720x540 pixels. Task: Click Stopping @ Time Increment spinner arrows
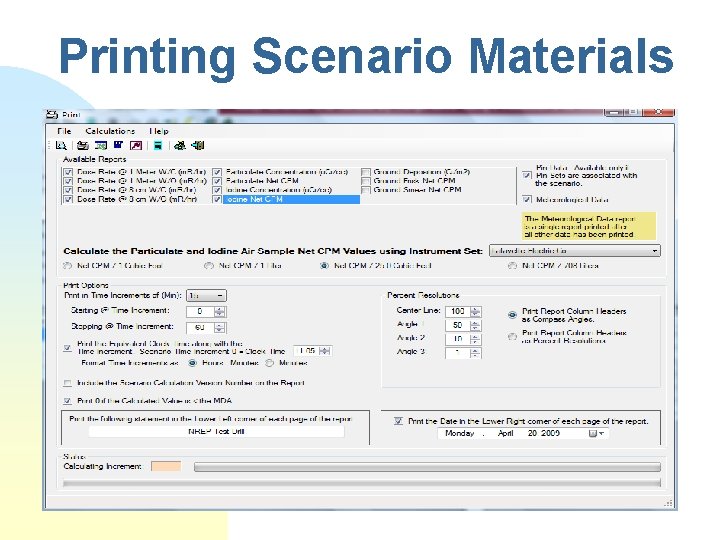(x=220, y=327)
